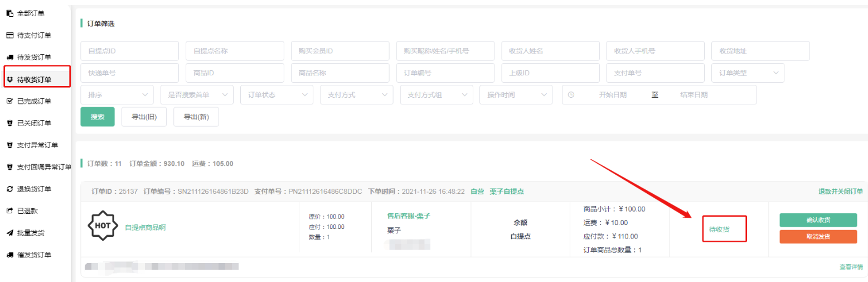Click the 待发货订单 truck icon
This screenshot has height=282, width=868.
(x=9, y=58)
